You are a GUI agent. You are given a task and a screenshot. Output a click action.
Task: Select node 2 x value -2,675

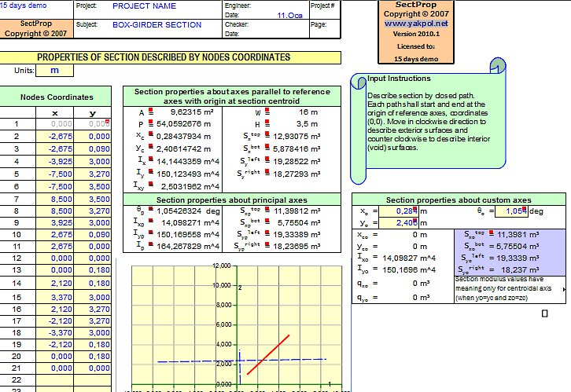[x=55, y=137]
